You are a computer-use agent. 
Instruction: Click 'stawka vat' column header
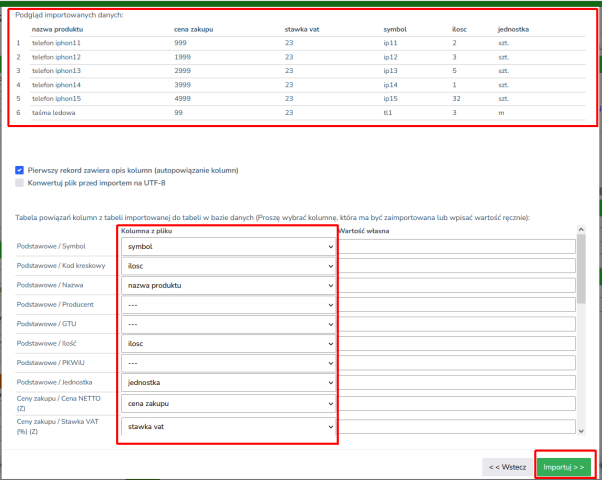tap(302, 29)
